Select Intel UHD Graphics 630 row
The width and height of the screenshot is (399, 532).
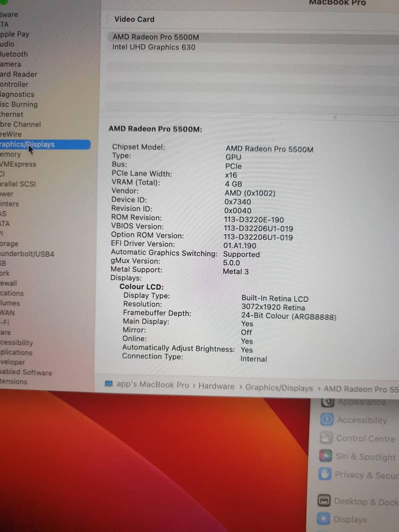[154, 47]
